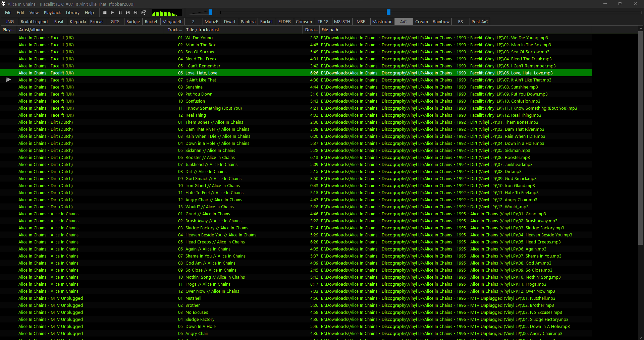Select the BS playlist tab
Screen dimensions: 644x340
click(x=461, y=21)
